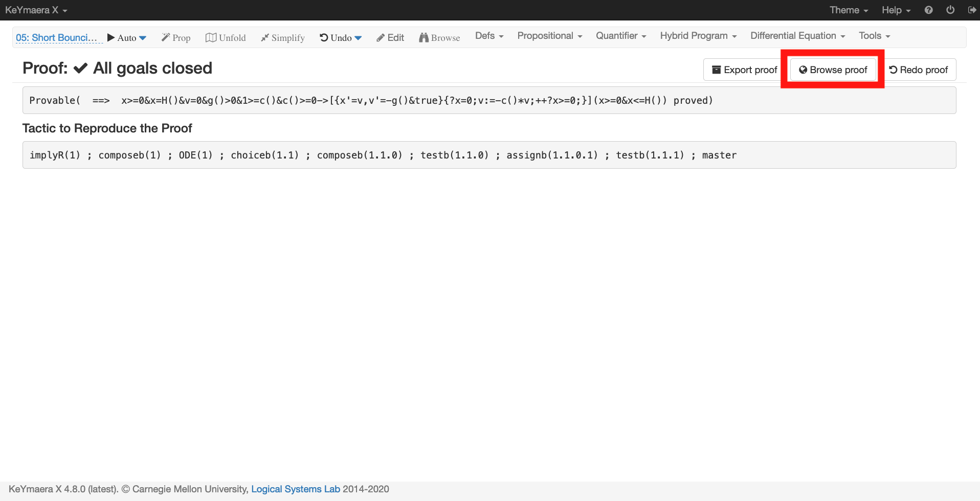
Task: Expand the Differential Equation menu
Action: pos(797,36)
